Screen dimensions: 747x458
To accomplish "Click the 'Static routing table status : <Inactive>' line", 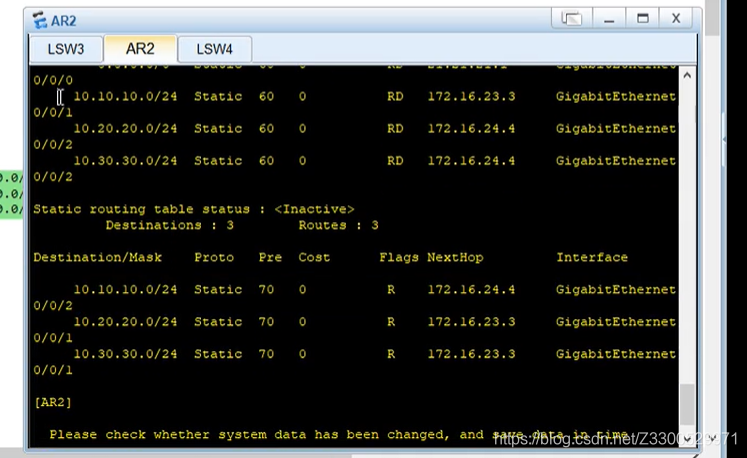I will click(x=194, y=209).
